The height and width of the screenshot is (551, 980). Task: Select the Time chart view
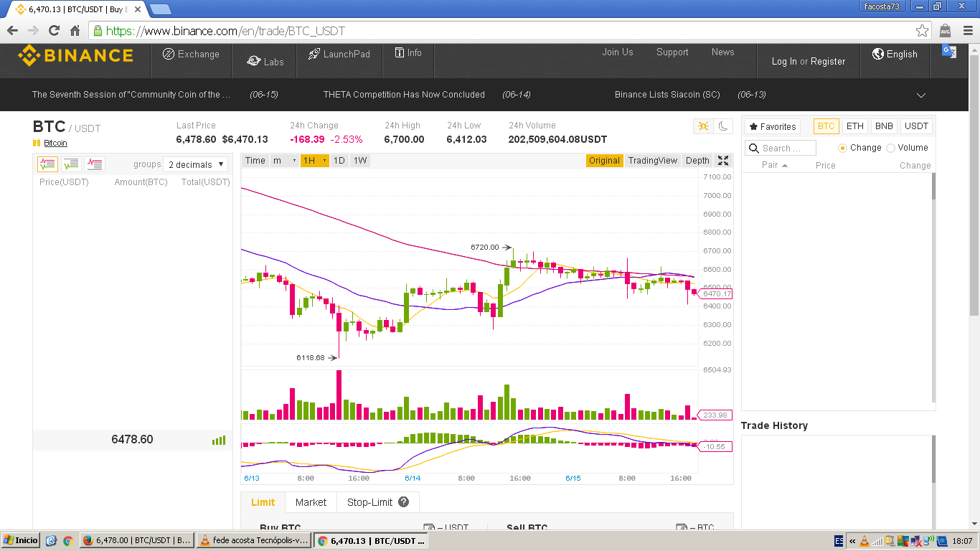(x=255, y=161)
